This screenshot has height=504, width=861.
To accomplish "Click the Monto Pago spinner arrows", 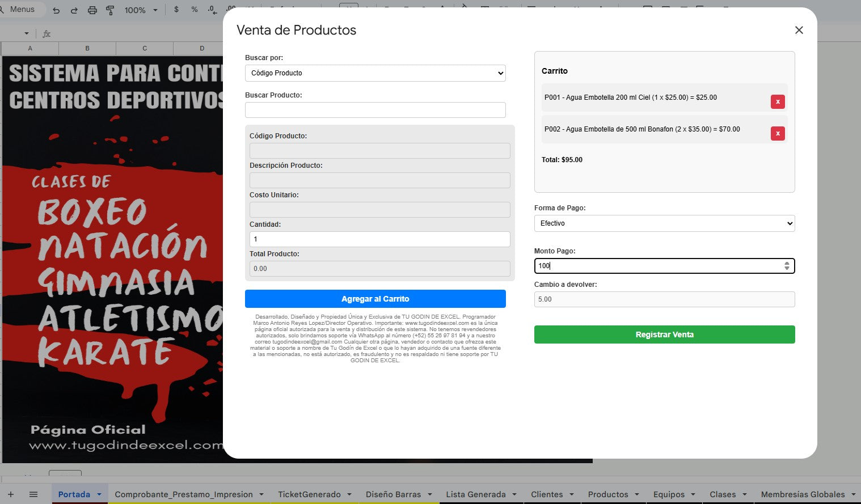I will pos(787,266).
